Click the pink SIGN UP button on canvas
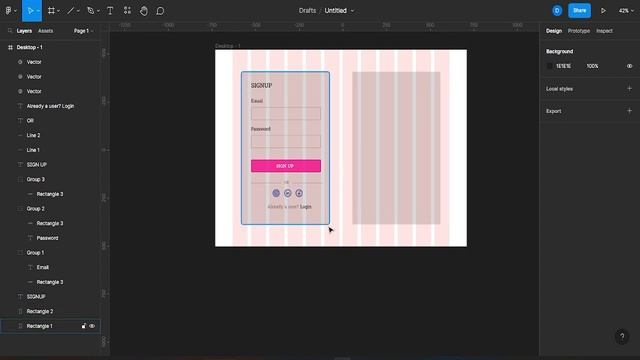640x360 pixels. (286, 166)
